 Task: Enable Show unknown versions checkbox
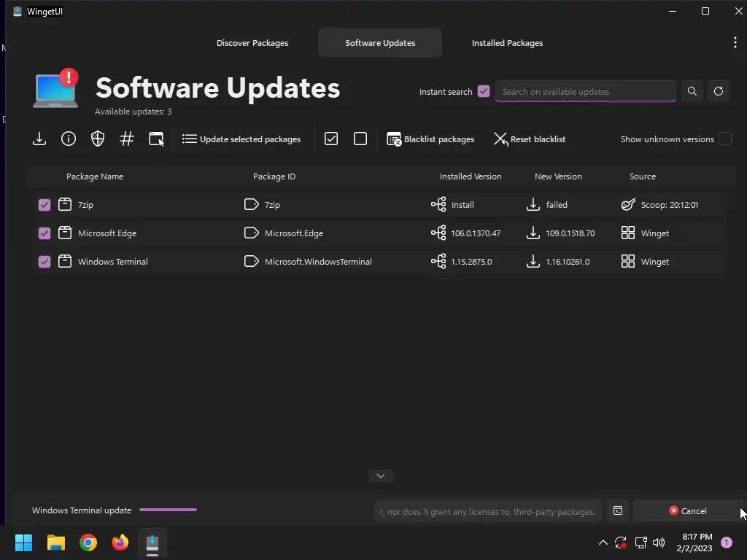(x=724, y=139)
